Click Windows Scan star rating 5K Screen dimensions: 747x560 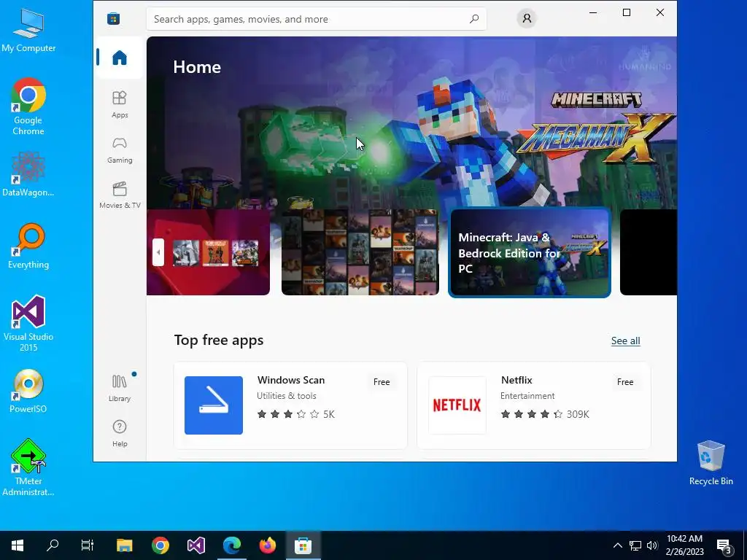point(296,414)
